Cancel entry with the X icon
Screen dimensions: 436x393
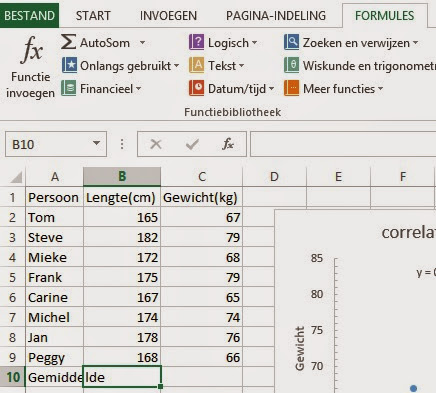click(156, 144)
